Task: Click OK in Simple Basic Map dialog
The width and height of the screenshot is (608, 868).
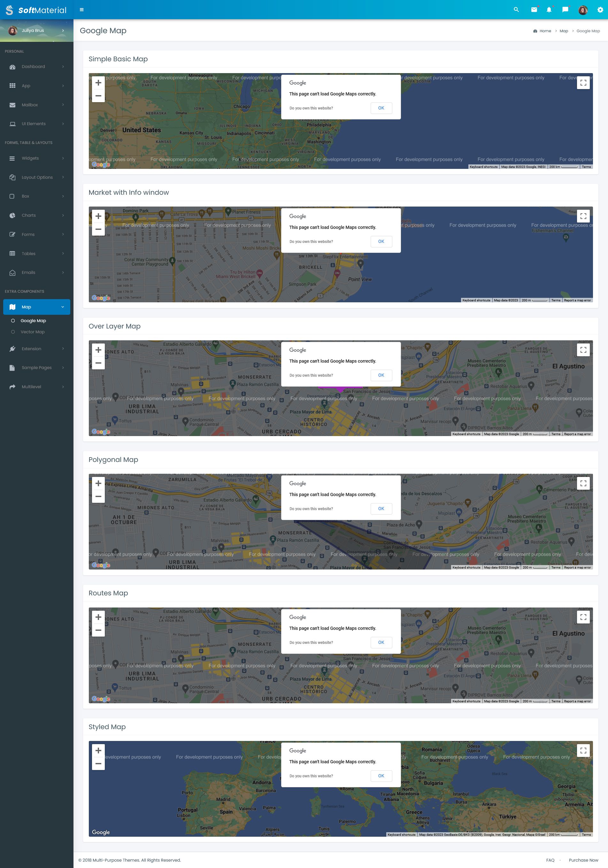Action: 381,108
